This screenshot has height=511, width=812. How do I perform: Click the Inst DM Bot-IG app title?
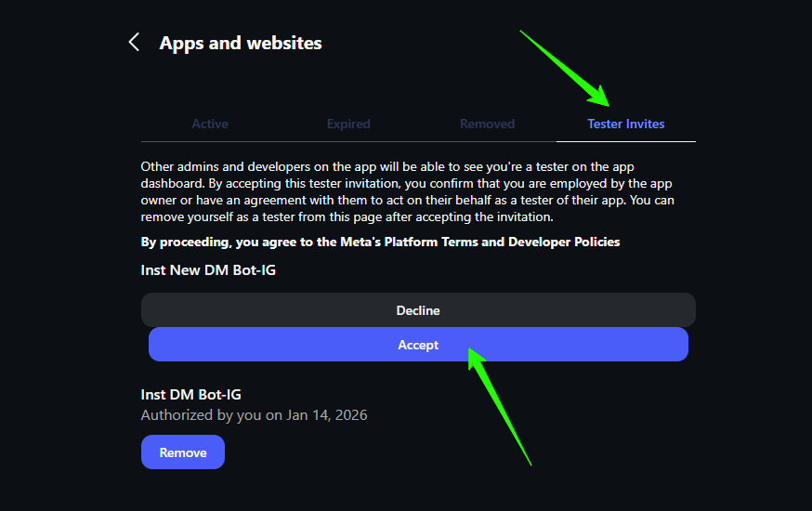click(190, 395)
